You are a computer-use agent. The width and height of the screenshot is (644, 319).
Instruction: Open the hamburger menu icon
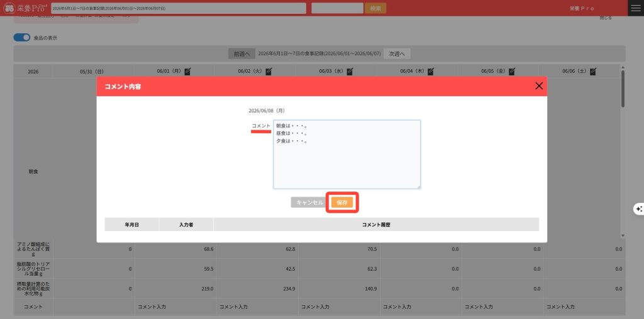pos(636,8)
